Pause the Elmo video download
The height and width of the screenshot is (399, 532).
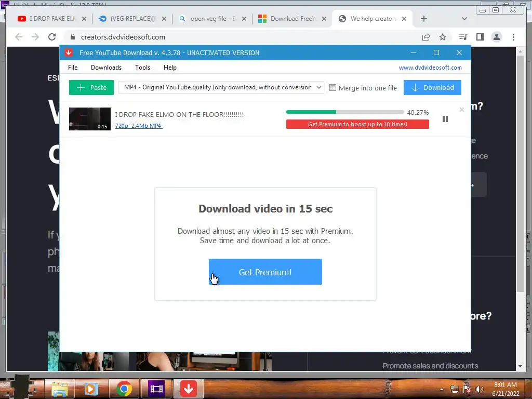(445, 119)
